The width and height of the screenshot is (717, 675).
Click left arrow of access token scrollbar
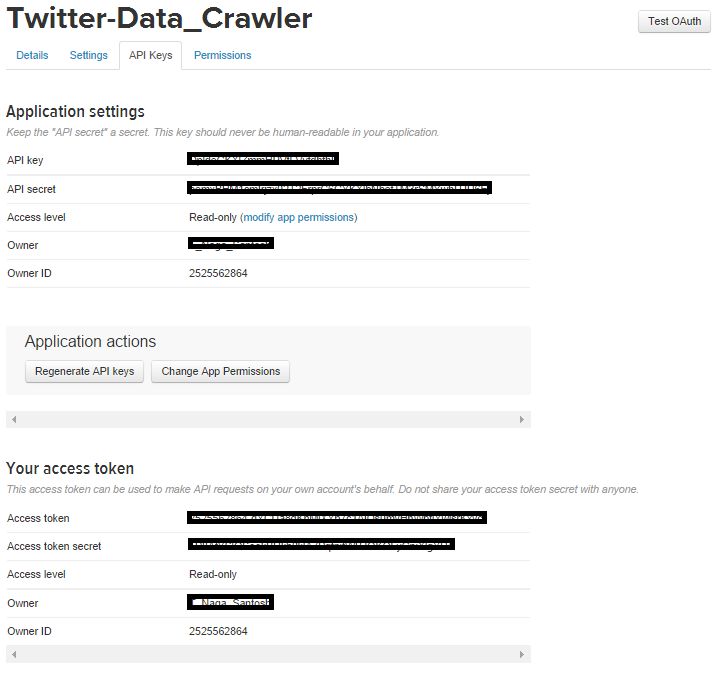(x=14, y=654)
